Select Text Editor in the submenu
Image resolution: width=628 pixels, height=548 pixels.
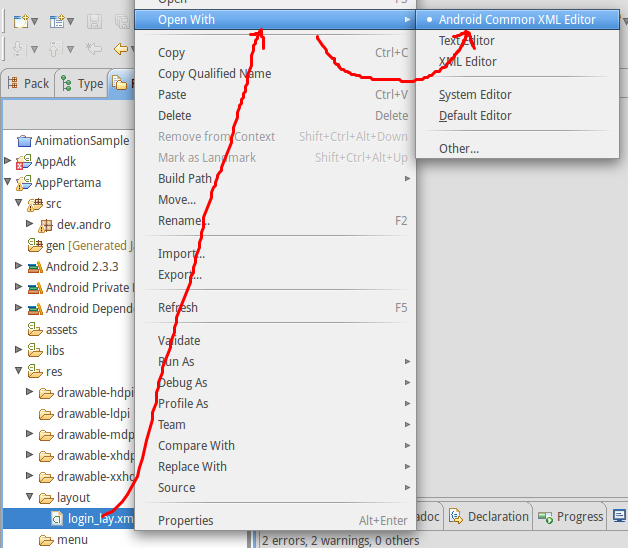pyautogui.click(x=517, y=40)
